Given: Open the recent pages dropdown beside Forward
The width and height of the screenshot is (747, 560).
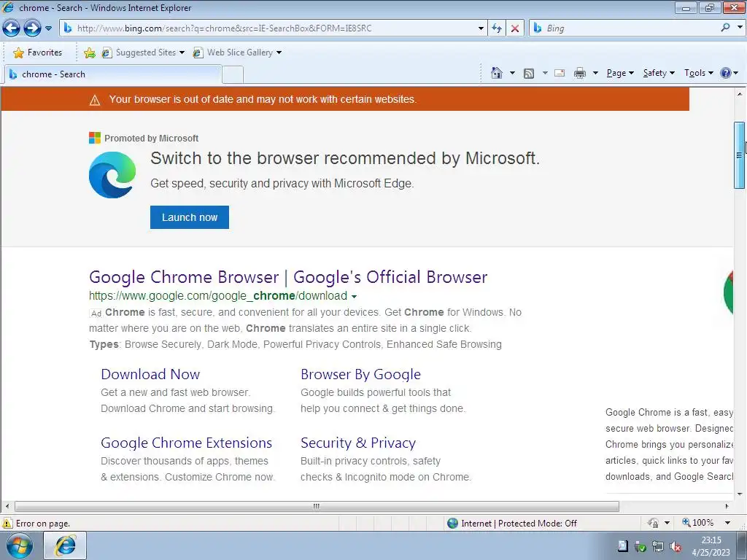Looking at the screenshot, I should 48,28.
